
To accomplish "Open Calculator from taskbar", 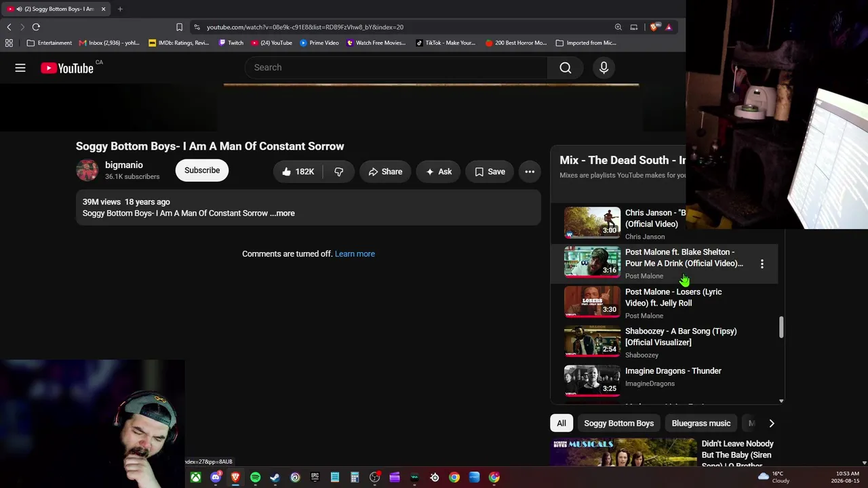I will click(355, 477).
